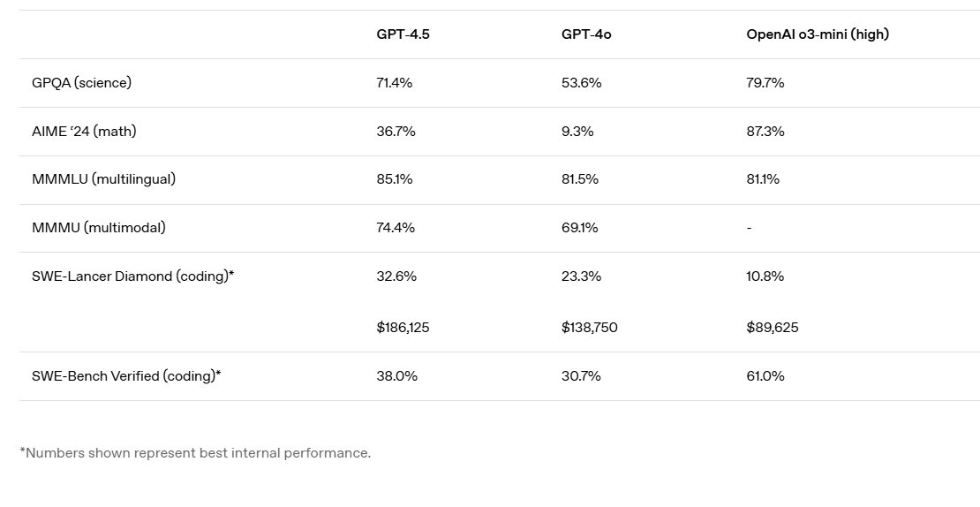Screen dimensions: 980x507
Task: Click the $89,625 earnings value
Action: click(x=773, y=328)
